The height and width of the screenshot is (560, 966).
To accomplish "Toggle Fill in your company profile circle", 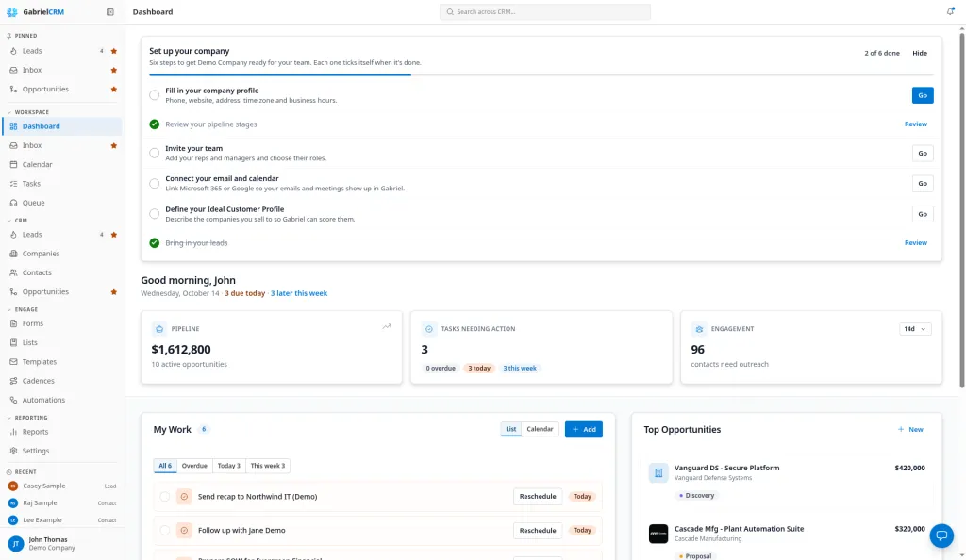I will point(154,95).
